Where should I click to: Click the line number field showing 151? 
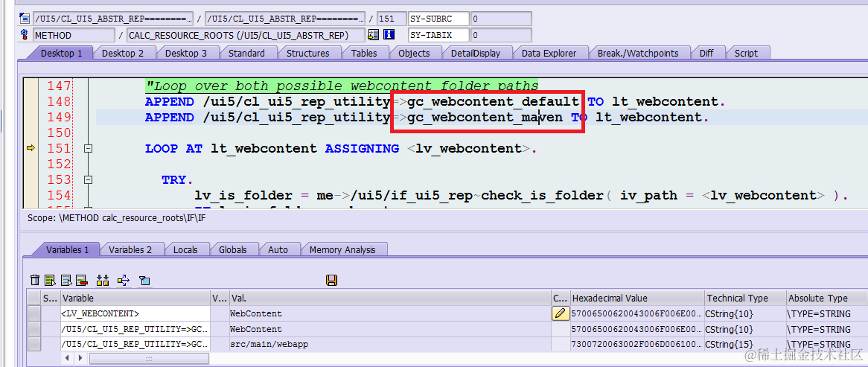pos(391,19)
